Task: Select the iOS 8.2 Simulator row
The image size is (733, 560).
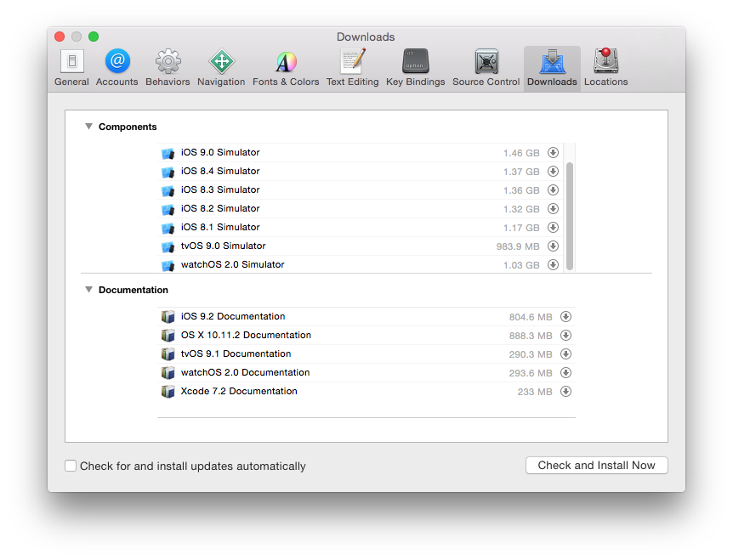Action: (x=360, y=209)
